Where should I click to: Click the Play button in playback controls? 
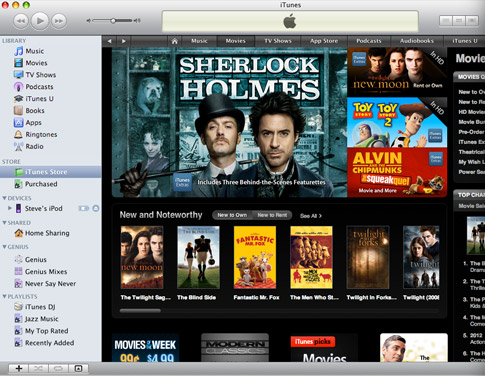pos(40,21)
